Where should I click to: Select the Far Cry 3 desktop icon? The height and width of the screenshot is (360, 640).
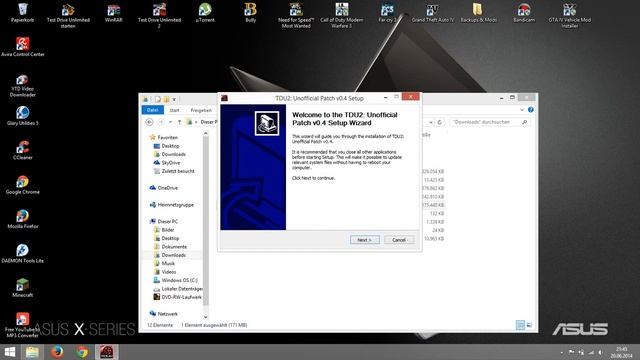(x=387, y=13)
